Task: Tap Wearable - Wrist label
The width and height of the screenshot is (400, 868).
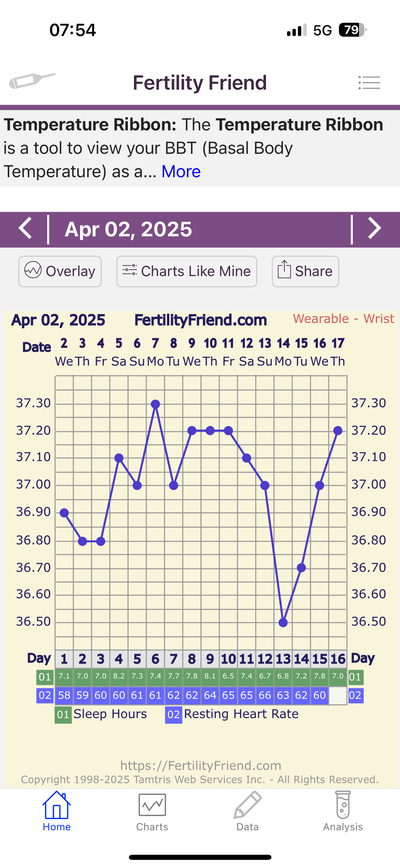Action: [343, 319]
